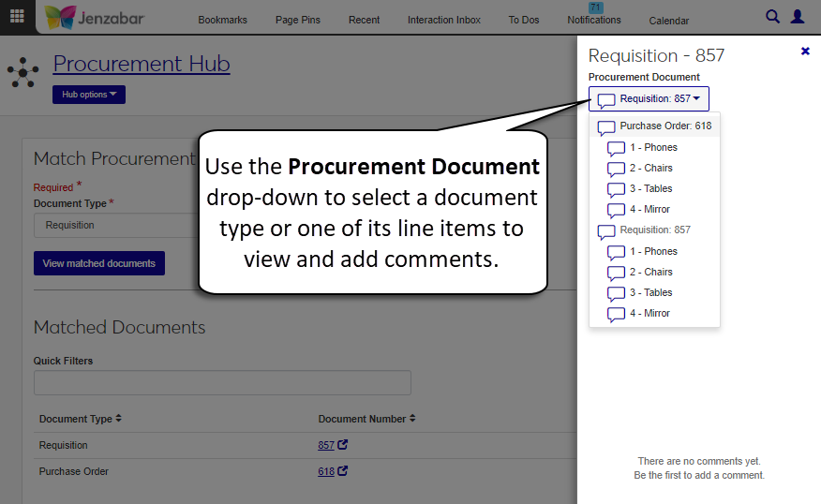The height and width of the screenshot is (504, 821).
Task: Click comment icon beside Purchase Order Tables
Action: click(x=617, y=189)
